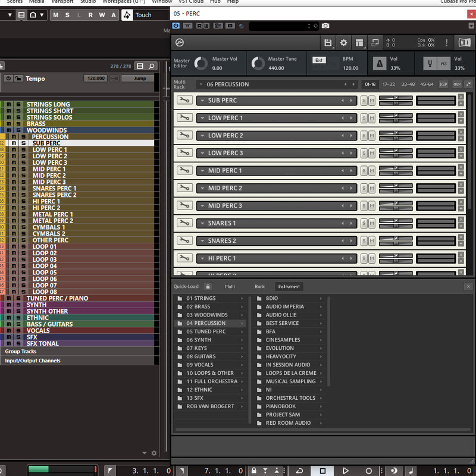This screenshot has width=476, height=476.
Task: Open Kontakt settings gear icon
Action: [x=343, y=43]
